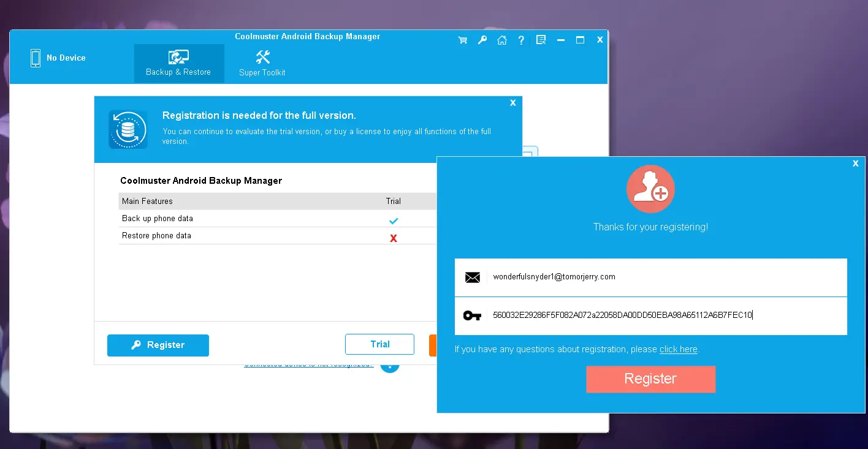Screen dimensions: 868x449
Task: Click the key icon in title bar
Action: point(482,40)
